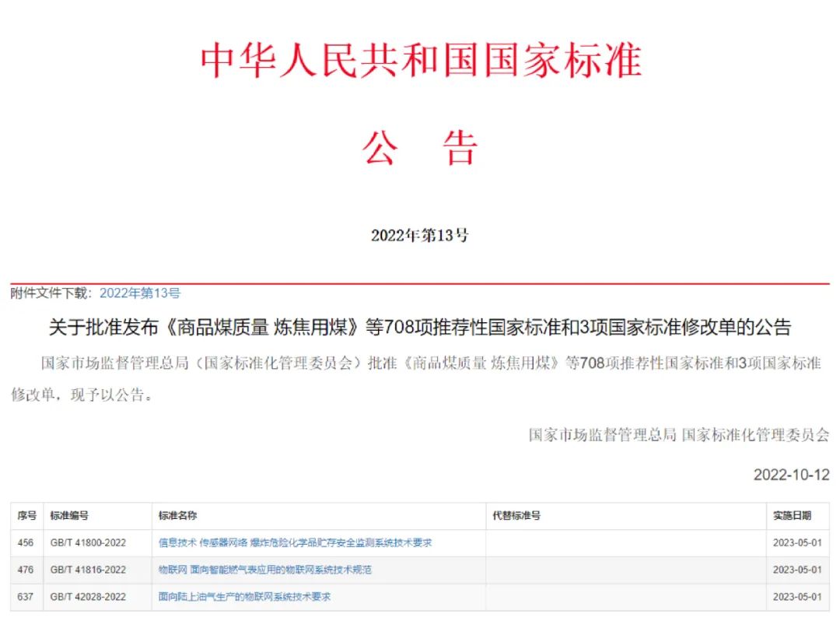The width and height of the screenshot is (840, 628).
Task: Open the 信息技术 传感器网络 standard link
Action: pos(296,543)
